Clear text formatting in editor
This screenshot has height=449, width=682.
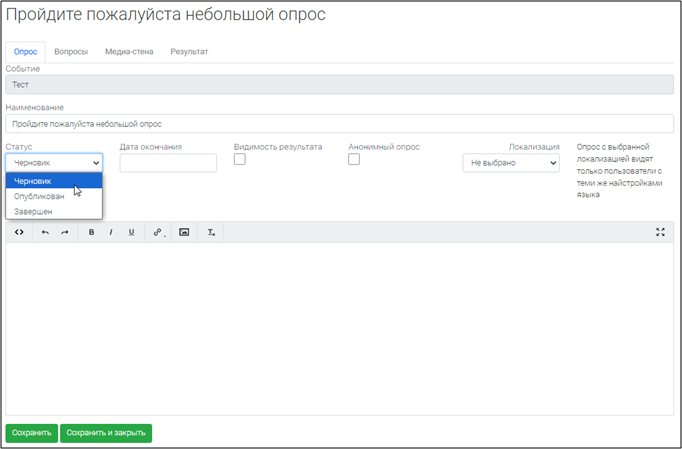click(211, 232)
